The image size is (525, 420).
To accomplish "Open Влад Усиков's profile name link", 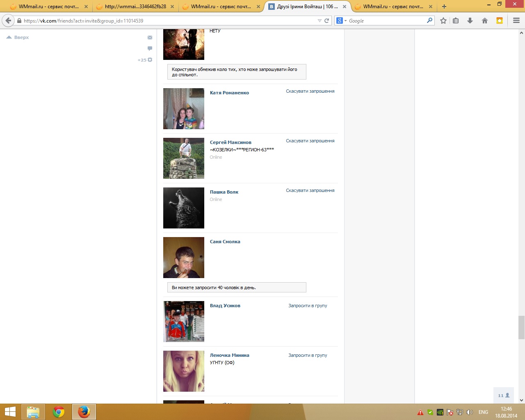I will pos(225,306).
